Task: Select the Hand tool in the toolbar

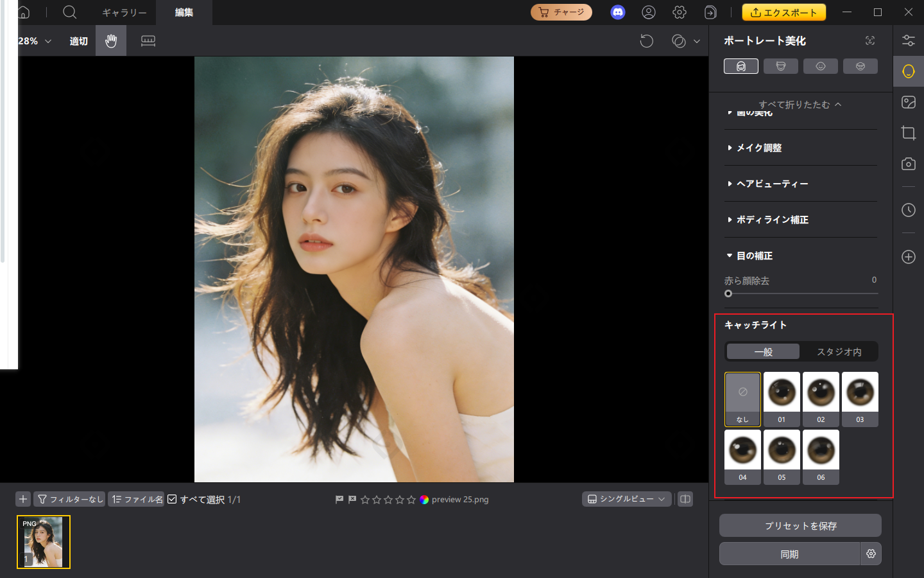Action: 110,40
